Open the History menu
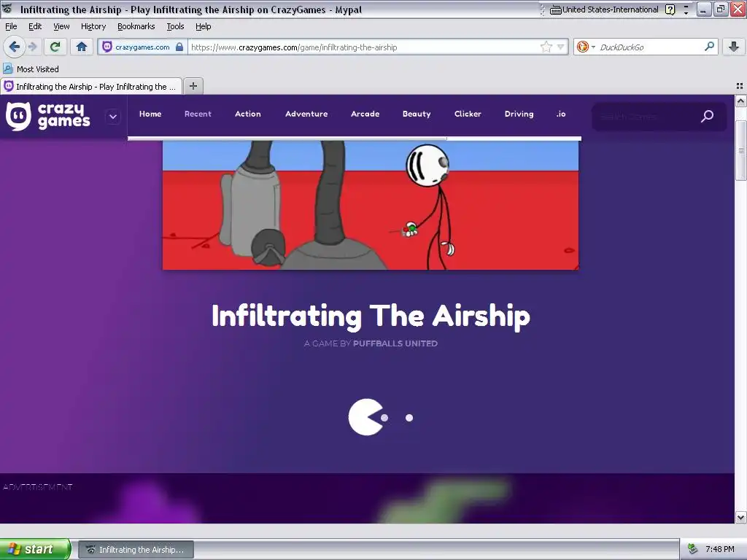Viewport: 747px width, 560px height. pos(93,26)
